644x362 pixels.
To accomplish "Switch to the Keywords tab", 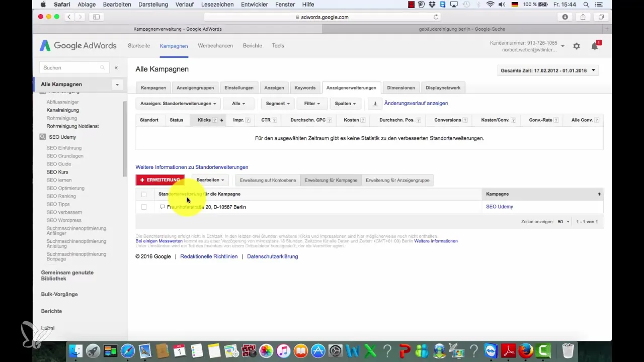I will 305,87.
